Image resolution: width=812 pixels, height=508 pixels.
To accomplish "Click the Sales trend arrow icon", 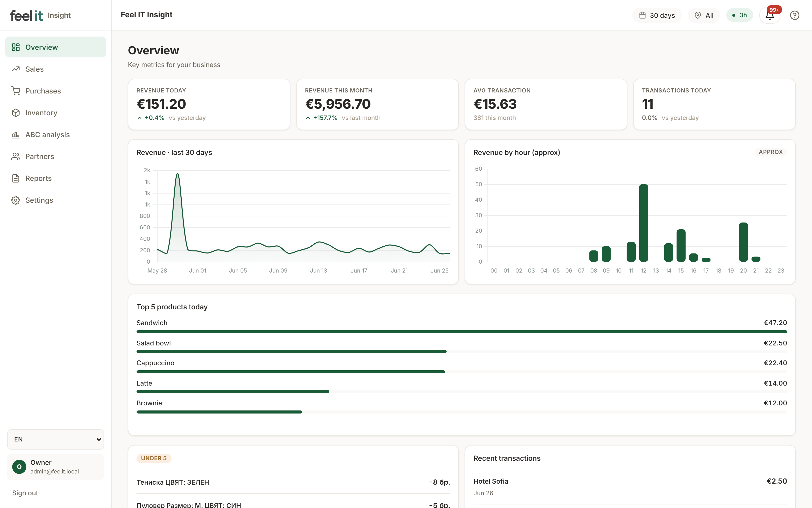I will (16, 69).
